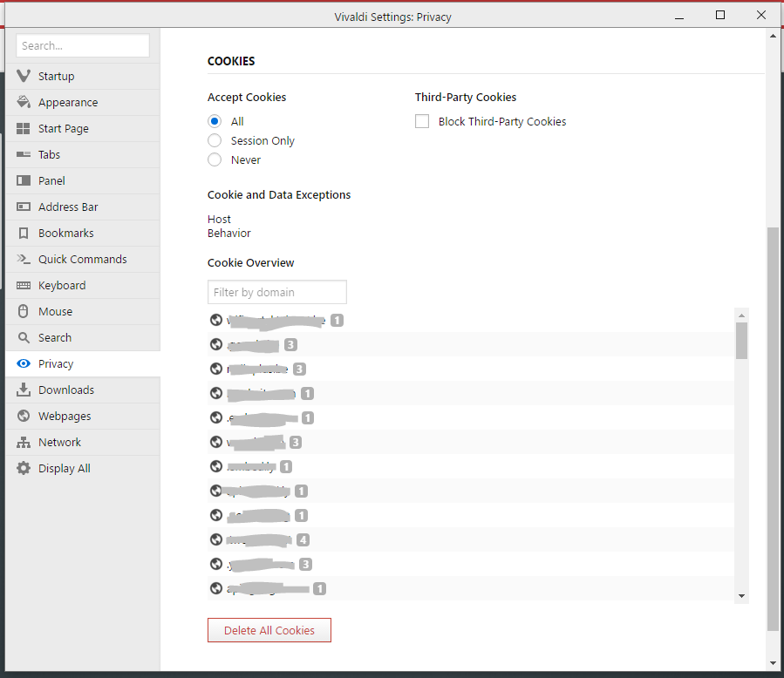
Task: Click the Quick Commands icon
Action: (24, 259)
